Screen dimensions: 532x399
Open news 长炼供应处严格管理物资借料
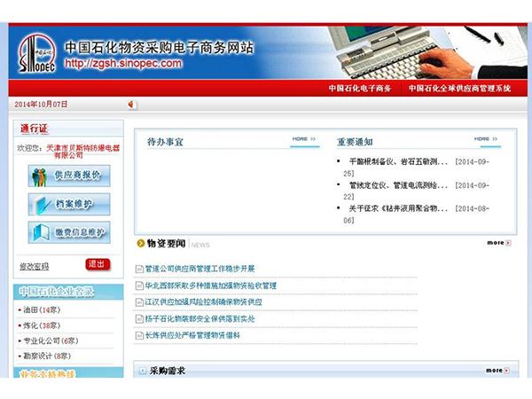(x=192, y=335)
